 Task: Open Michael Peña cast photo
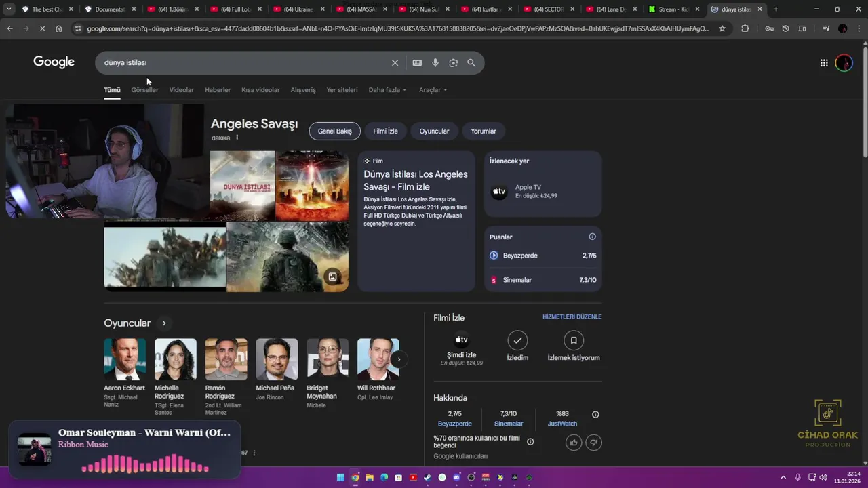(277, 359)
